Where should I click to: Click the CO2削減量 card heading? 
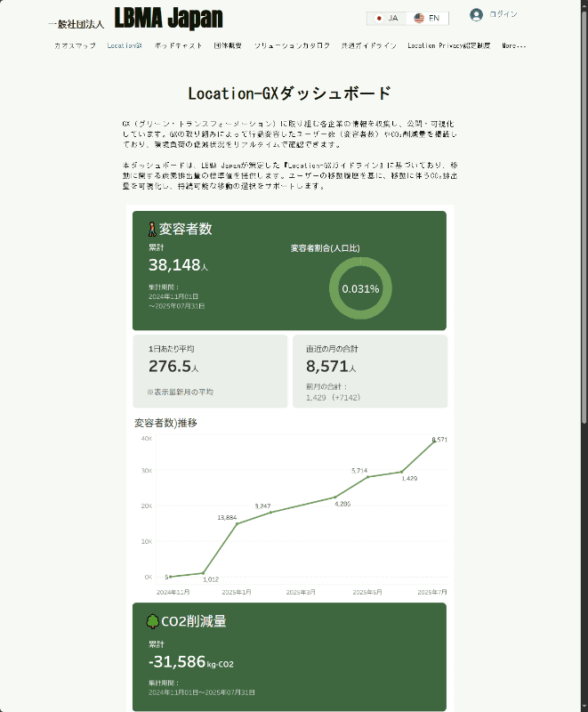pos(194,621)
